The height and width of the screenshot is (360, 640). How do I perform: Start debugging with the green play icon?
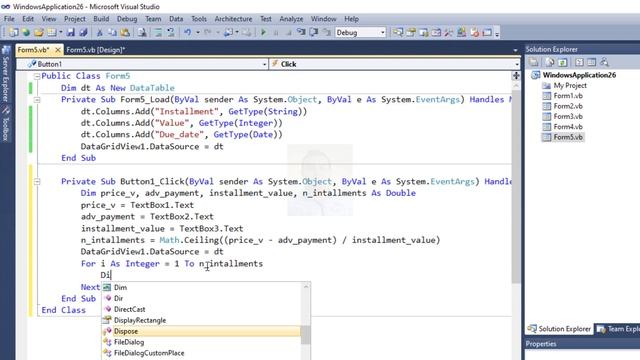[x=263, y=32]
